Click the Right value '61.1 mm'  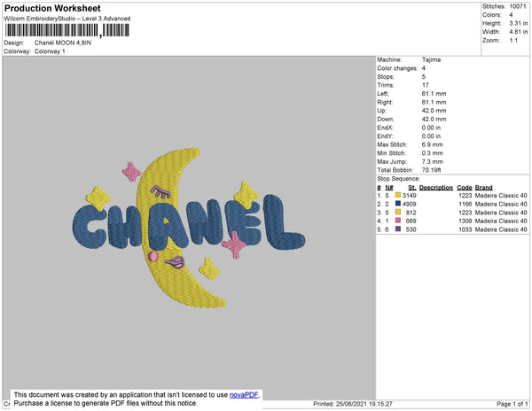pos(434,102)
